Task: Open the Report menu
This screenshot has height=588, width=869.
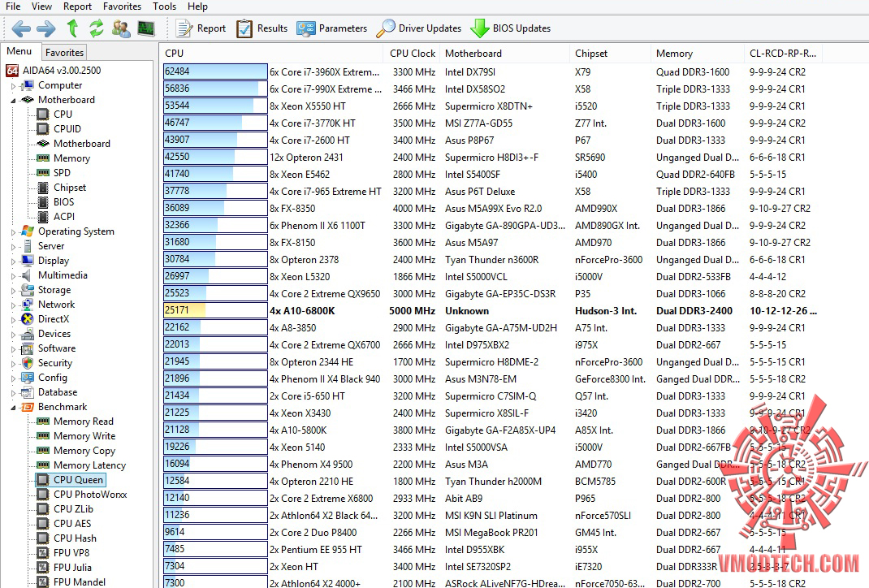Action: pyautogui.click(x=77, y=6)
